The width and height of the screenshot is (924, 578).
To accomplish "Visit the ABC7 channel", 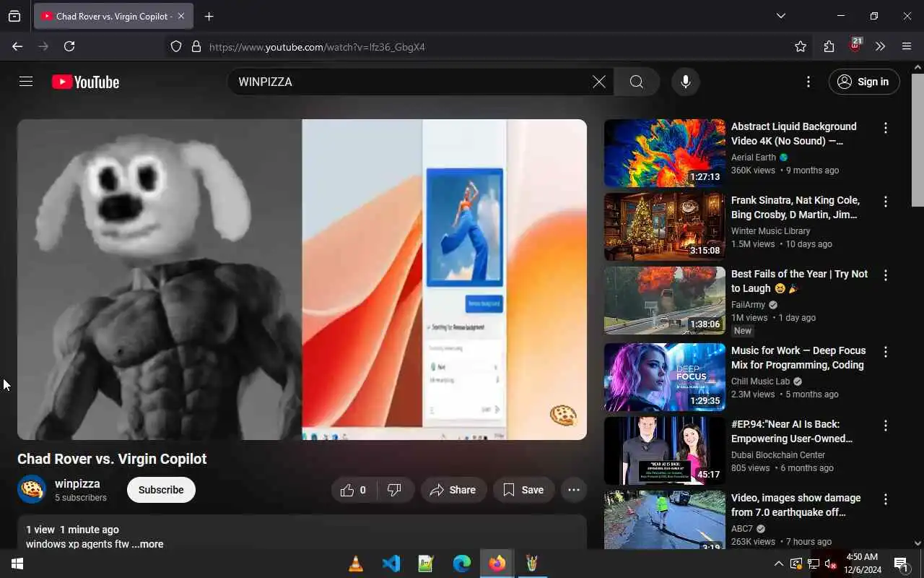I will [742, 528].
